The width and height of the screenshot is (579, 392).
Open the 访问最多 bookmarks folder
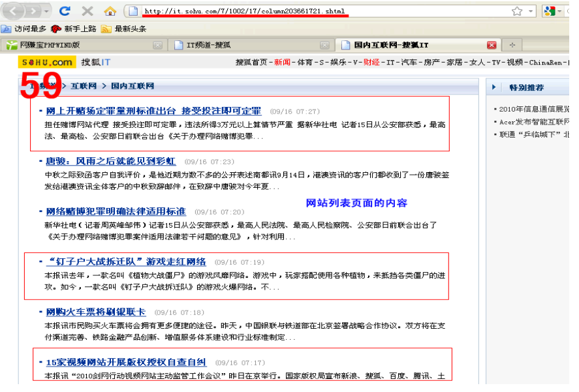coord(23,29)
